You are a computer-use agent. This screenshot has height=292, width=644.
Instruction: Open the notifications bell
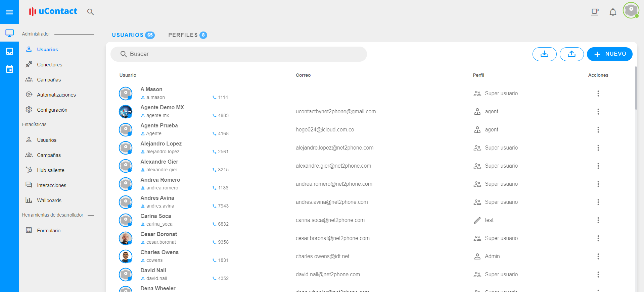tap(613, 12)
